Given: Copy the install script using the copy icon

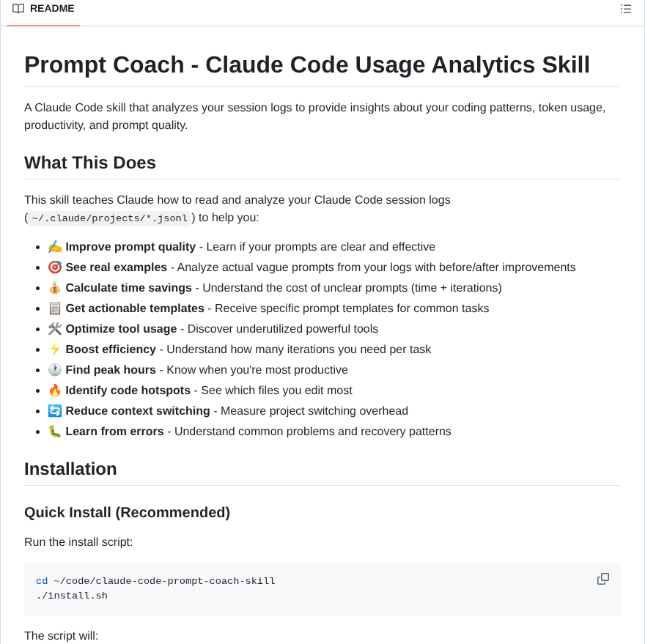Looking at the screenshot, I should [x=602, y=579].
